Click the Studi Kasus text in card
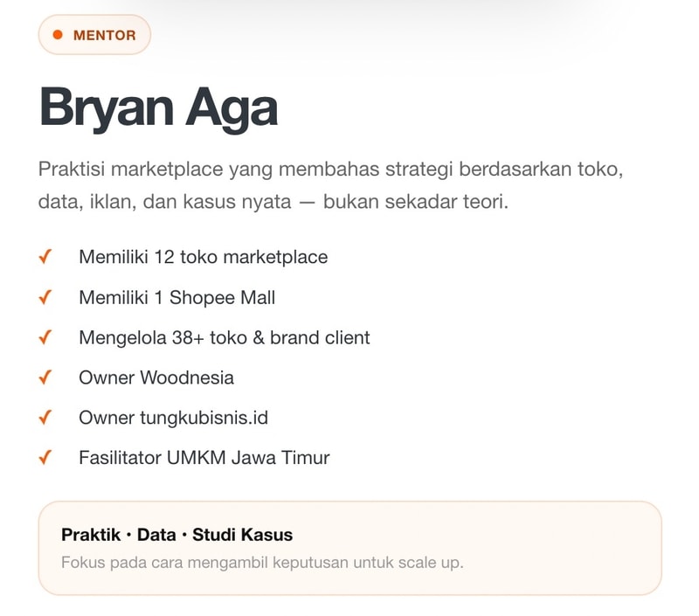The height and width of the screenshot is (616, 699). coord(243,535)
